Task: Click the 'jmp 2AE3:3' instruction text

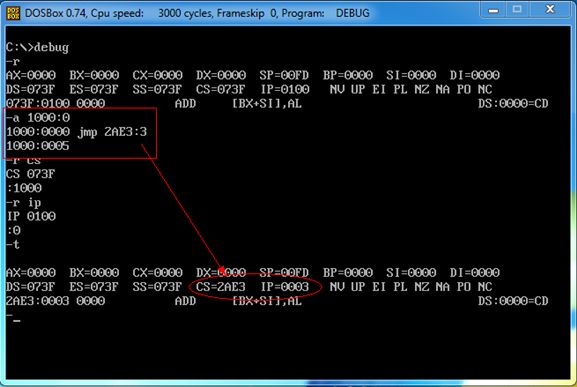Action: [x=112, y=132]
